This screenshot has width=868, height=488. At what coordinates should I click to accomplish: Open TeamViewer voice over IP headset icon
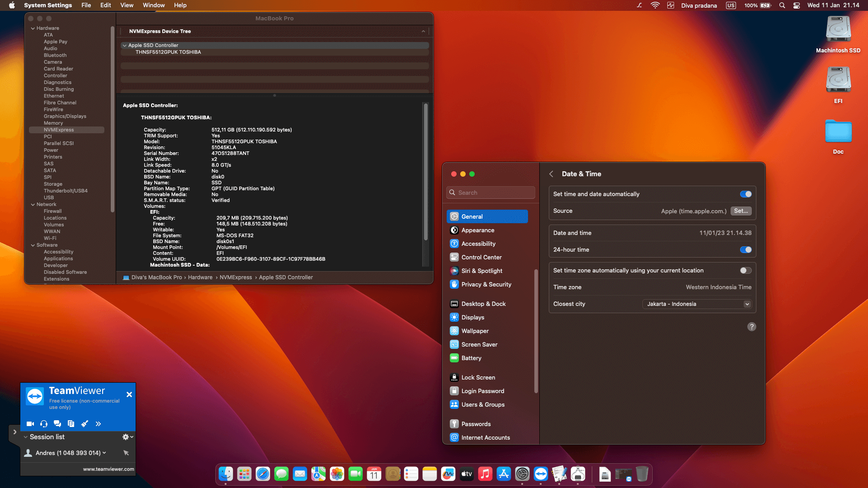click(43, 423)
